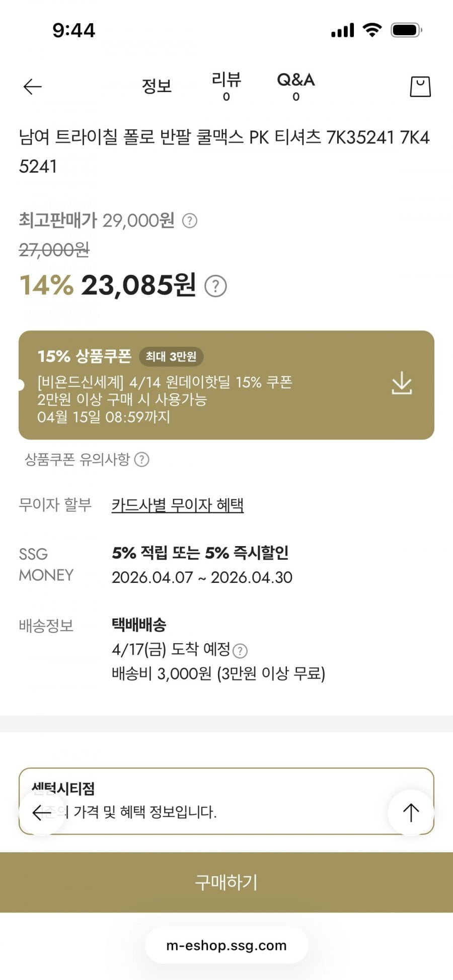Switch to the 정보 tab
The image size is (453, 980).
(157, 86)
